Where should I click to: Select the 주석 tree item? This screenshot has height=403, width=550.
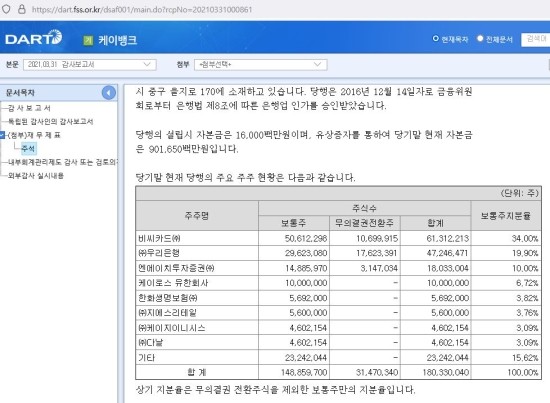click(28, 149)
